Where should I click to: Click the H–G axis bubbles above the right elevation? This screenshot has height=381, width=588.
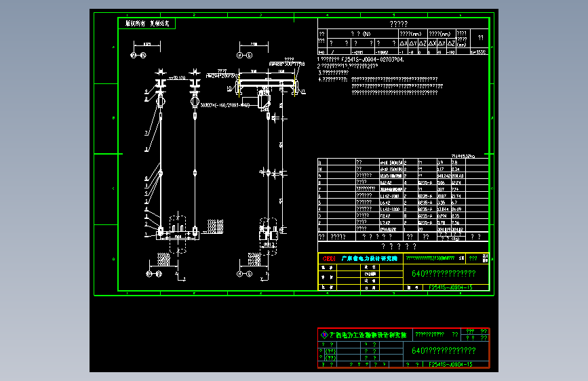click(245, 55)
